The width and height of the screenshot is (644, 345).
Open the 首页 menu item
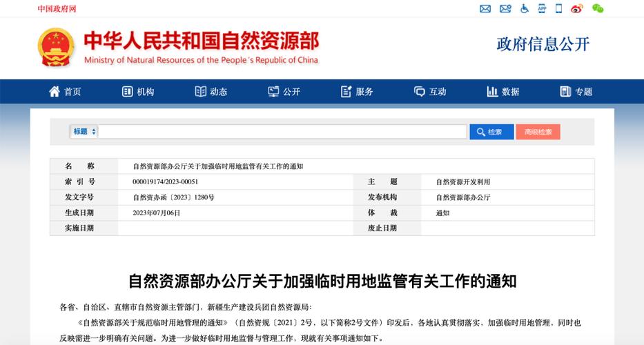(72, 92)
